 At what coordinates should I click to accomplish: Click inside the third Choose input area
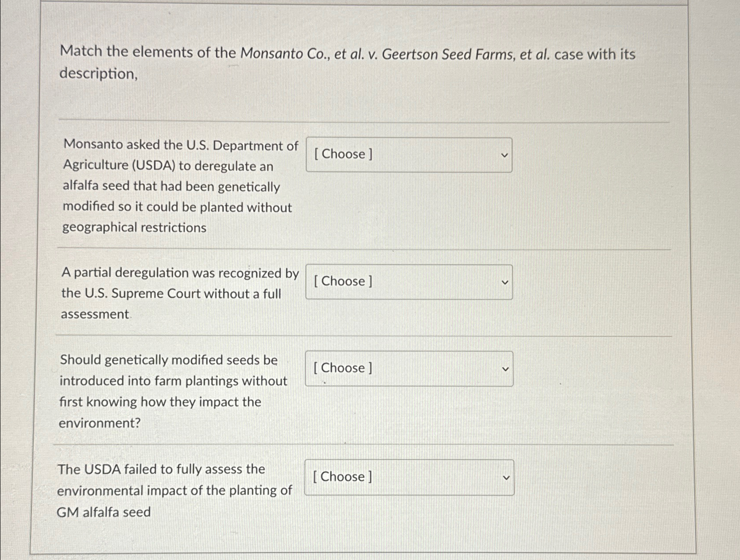[376, 368]
